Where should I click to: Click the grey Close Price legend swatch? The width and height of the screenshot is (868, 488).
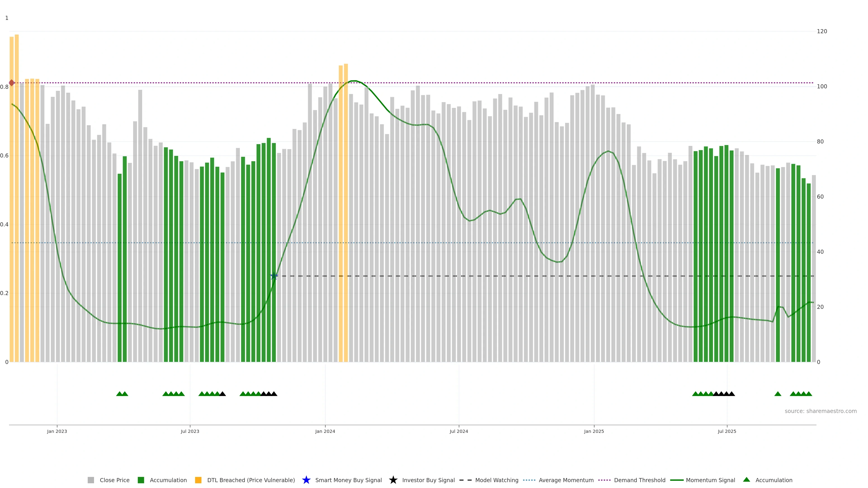(91, 480)
